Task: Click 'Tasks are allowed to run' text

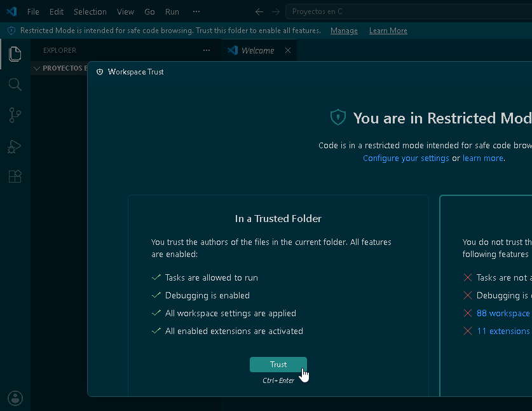Action: [x=212, y=278]
